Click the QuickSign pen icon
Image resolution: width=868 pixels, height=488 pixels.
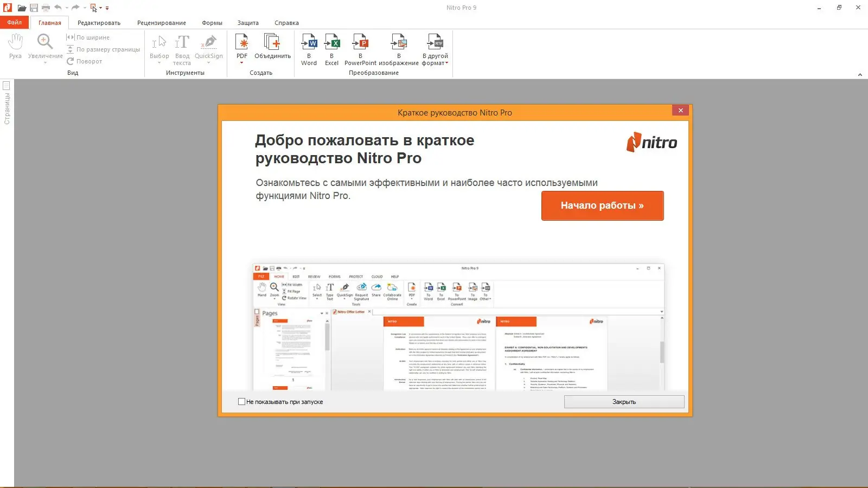[209, 42]
